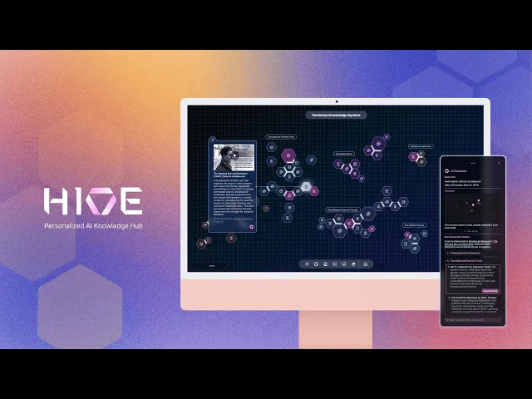
Task: Click the chevron at panel top right
Action: click(x=499, y=163)
